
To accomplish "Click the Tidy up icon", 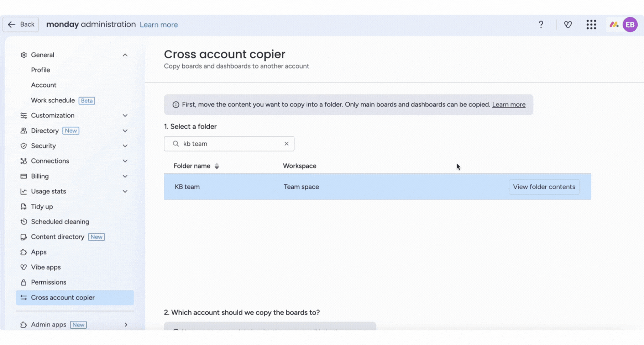I will click(23, 207).
